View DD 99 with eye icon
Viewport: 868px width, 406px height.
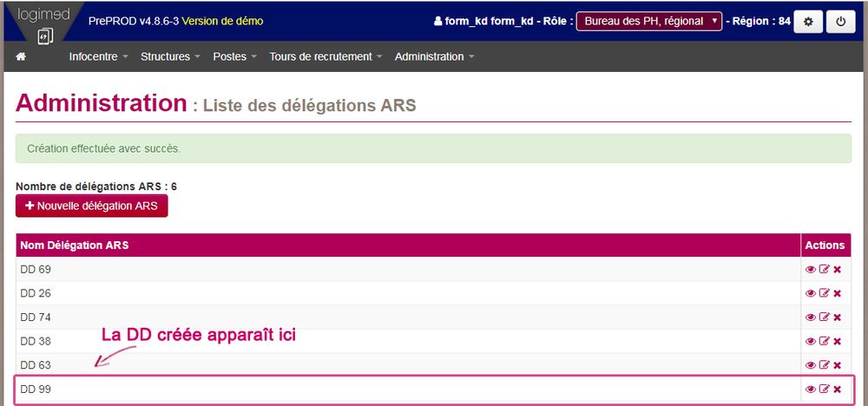[811, 390]
